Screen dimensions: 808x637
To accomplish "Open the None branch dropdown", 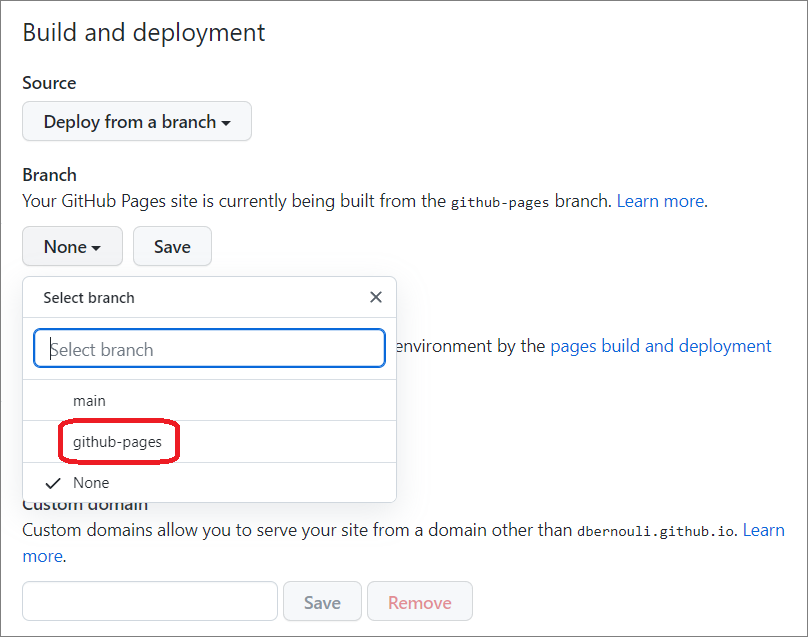I will 72,246.
